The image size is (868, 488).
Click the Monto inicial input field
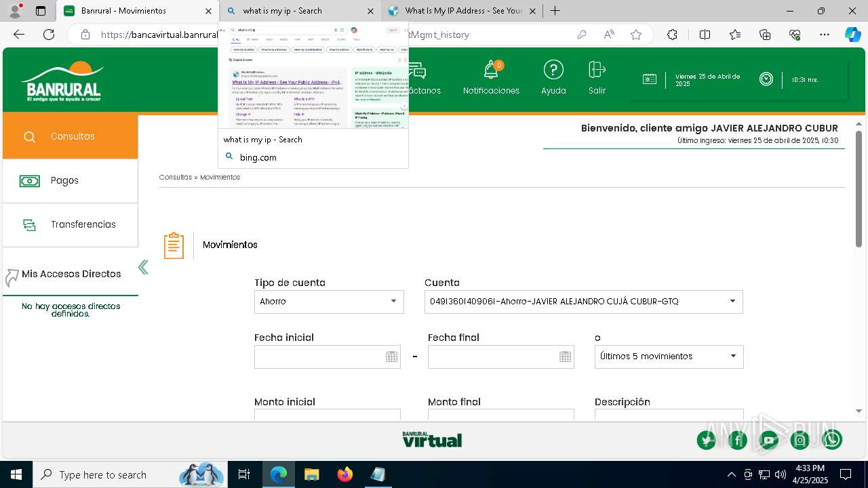(x=328, y=415)
